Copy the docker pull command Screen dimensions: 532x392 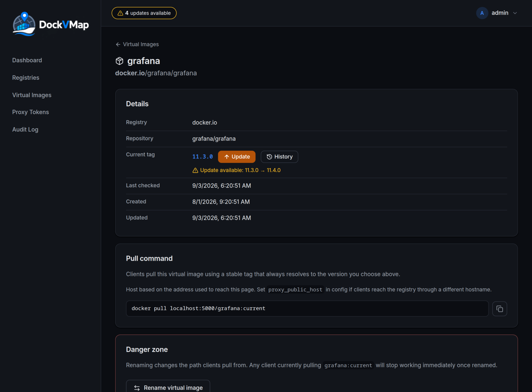coord(499,309)
